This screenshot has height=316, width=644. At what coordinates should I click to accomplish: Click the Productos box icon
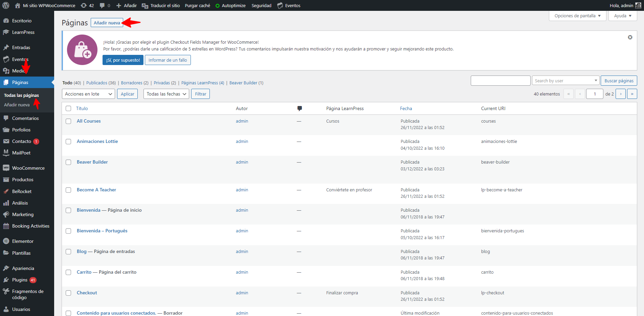[6, 180]
